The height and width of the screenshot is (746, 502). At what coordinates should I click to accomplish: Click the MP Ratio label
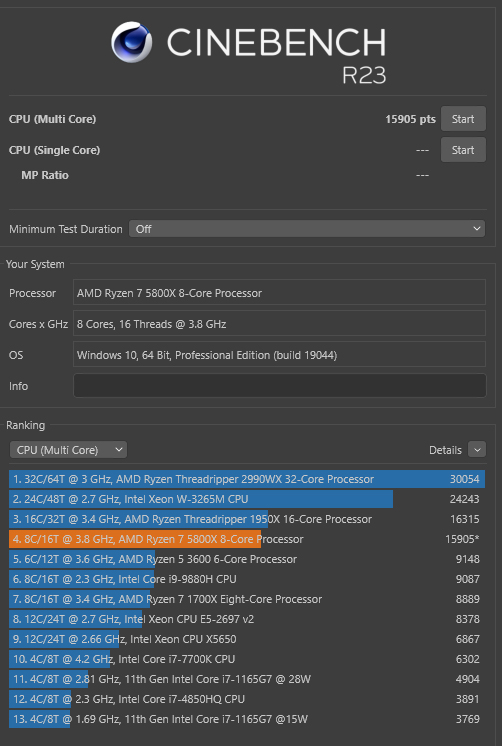(45, 175)
